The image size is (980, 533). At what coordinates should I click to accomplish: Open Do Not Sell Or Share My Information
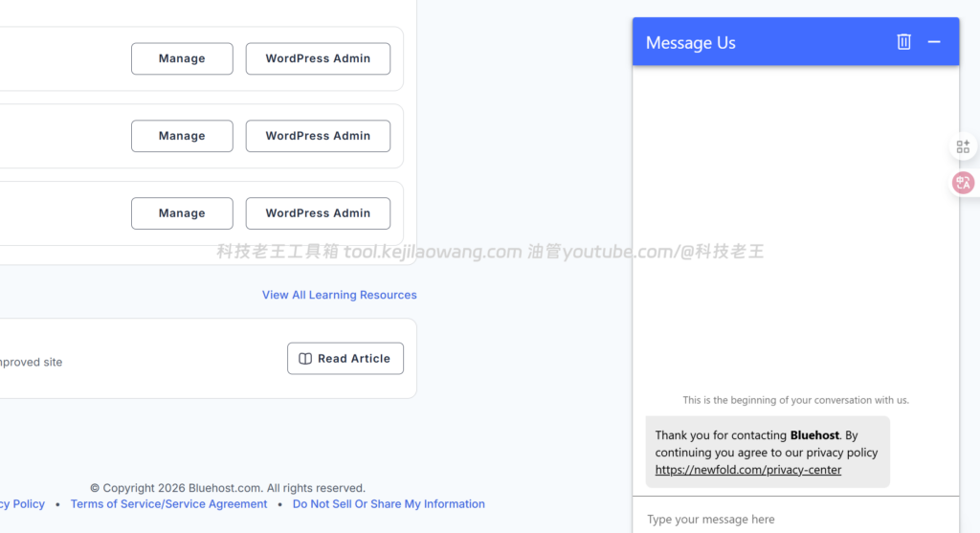389,504
